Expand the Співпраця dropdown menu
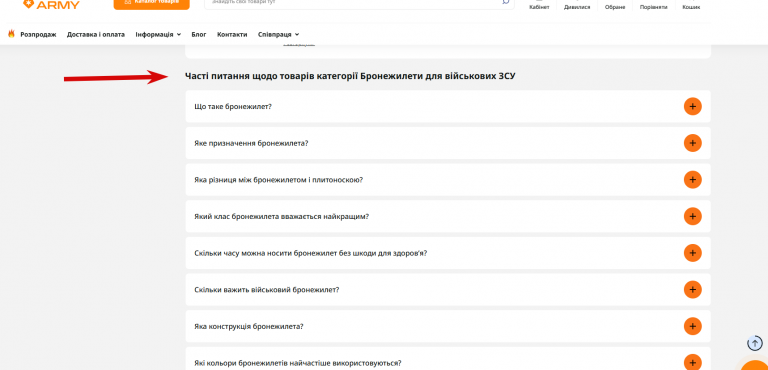The width and height of the screenshot is (768, 370). click(x=279, y=34)
